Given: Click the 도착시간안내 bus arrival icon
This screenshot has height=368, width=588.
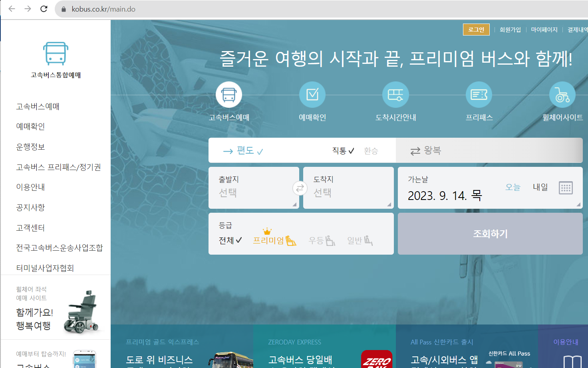Looking at the screenshot, I should tap(395, 95).
